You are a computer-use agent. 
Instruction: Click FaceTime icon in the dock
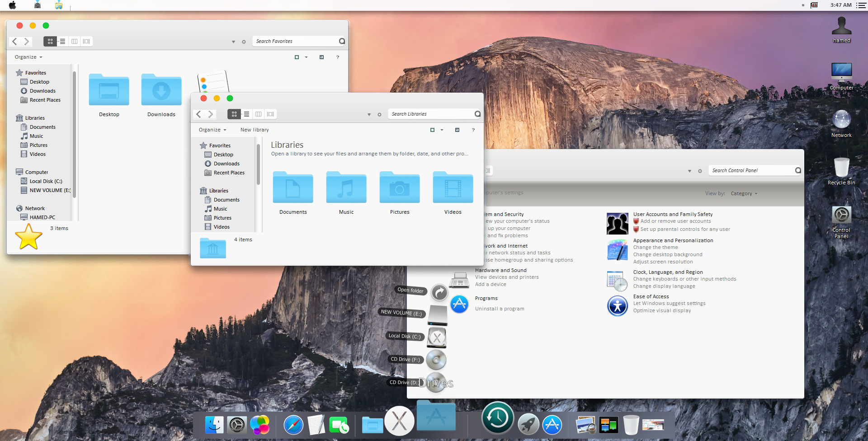point(339,425)
